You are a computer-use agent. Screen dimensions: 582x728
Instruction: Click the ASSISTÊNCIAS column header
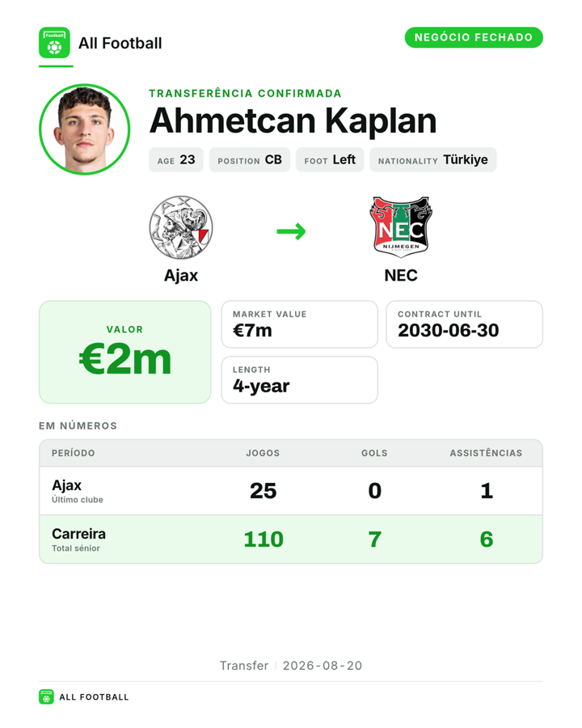[x=486, y=453]
